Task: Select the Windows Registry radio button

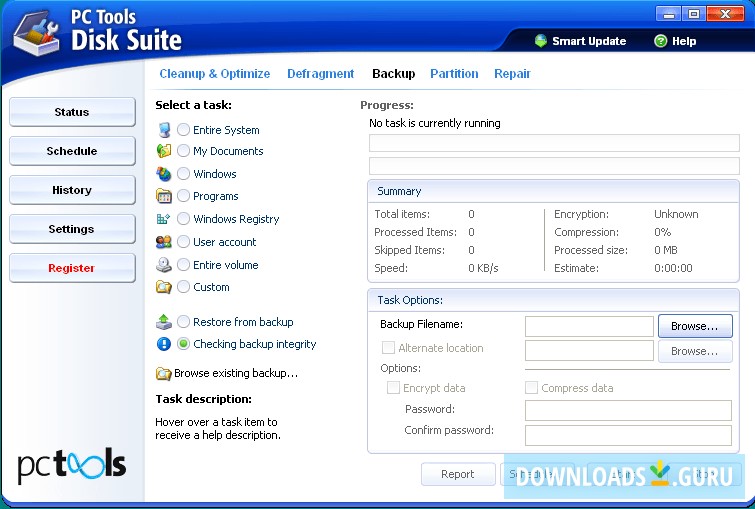Action: tap(183, 219)
